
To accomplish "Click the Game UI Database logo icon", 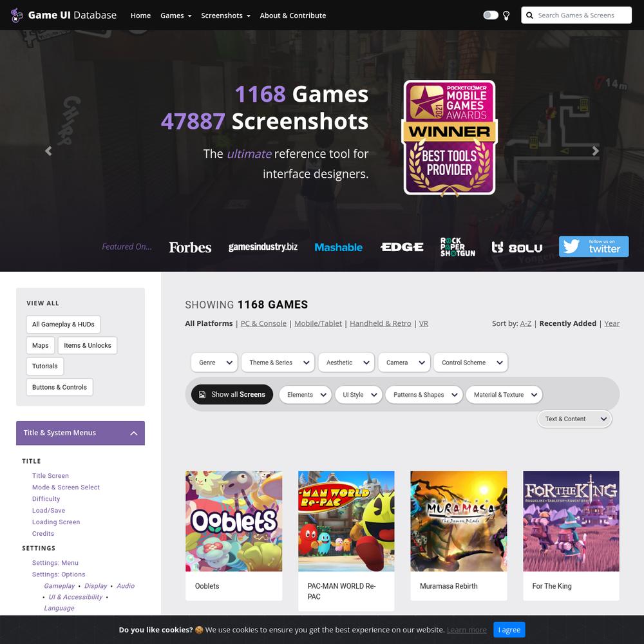I will (17, 15).
